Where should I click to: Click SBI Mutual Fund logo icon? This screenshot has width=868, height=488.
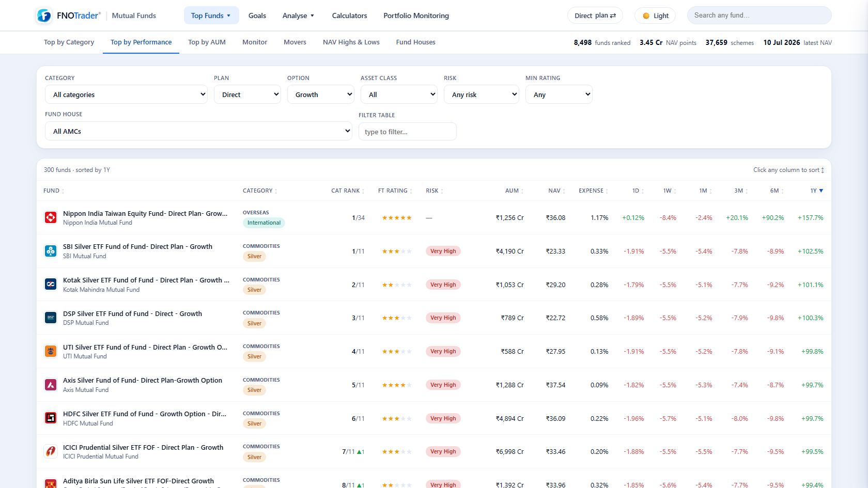(51, 251)
